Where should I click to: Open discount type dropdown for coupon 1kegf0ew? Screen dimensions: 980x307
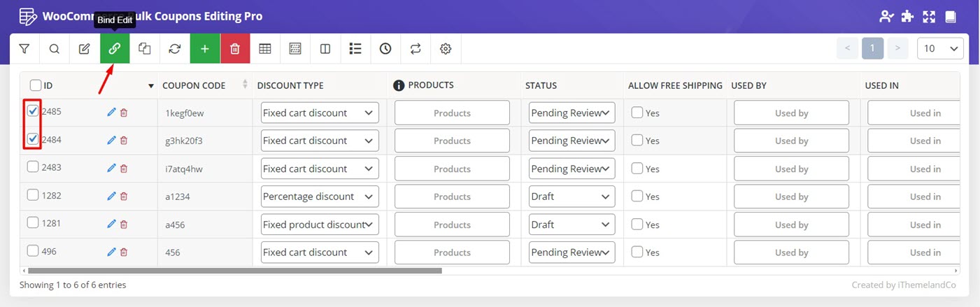pyautogui.click(x=320, y=113)
